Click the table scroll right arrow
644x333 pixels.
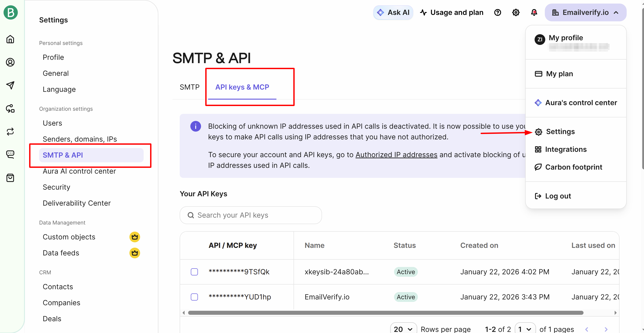pyautogui.click(x=615, y=313)
